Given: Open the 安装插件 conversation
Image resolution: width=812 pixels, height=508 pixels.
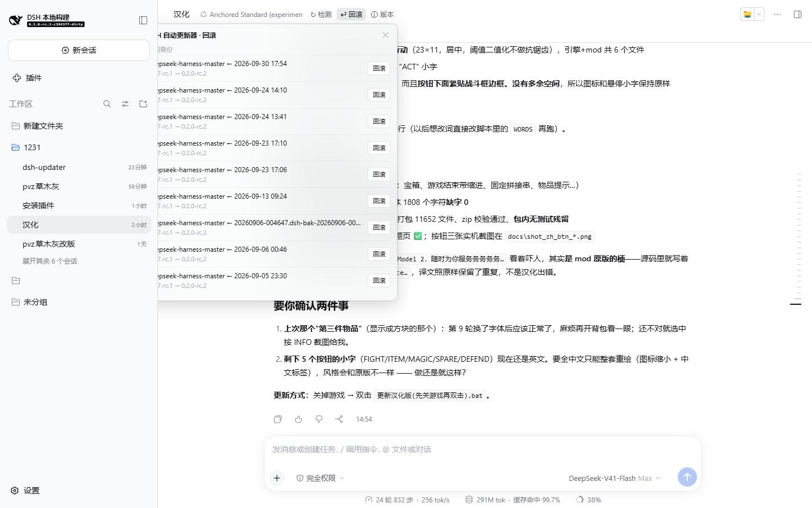Looking at the screenshot, I should coord(79,205).
